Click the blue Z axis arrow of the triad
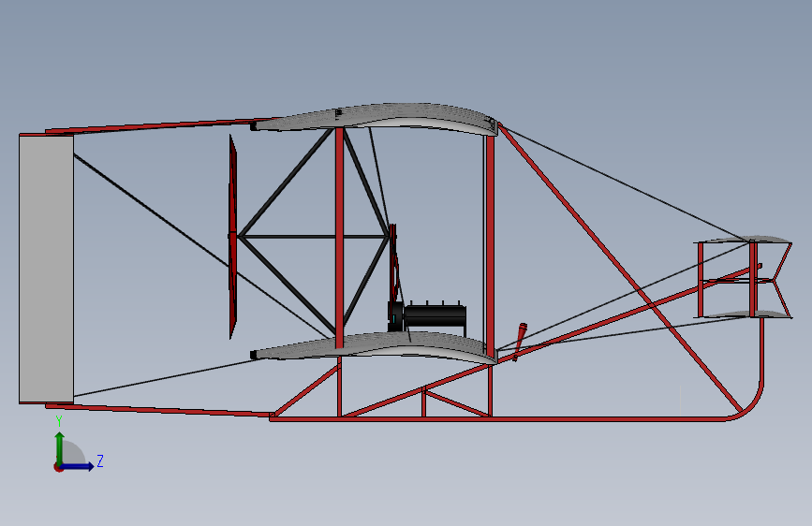This screenshot has height=526, width=812. click(x=78, y=466)
